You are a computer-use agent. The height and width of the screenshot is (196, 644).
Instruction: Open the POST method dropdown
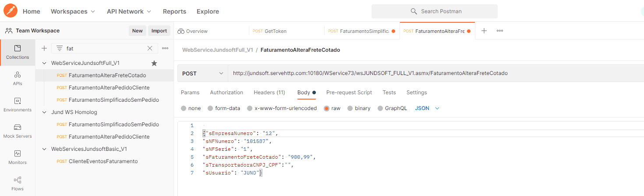tap(203, 73)
